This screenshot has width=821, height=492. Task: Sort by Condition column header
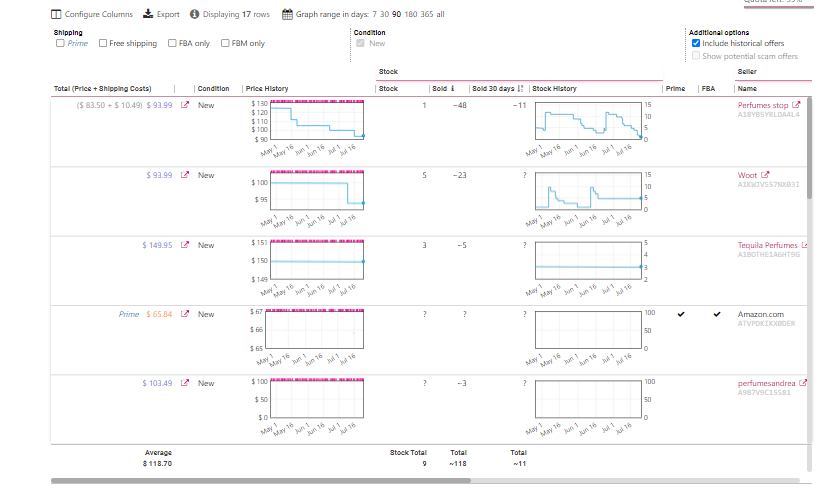tap(213, 88)
